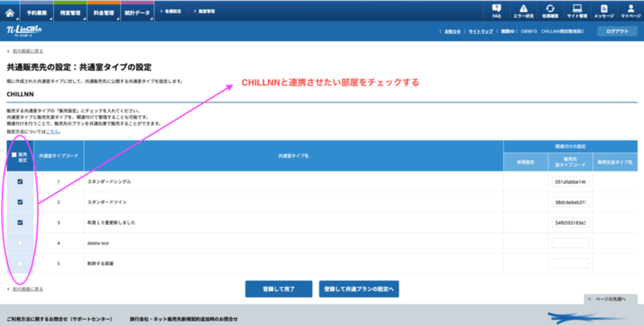Expand the 料金管理 menu
This screenshot has width=644, height=326.
104,12
